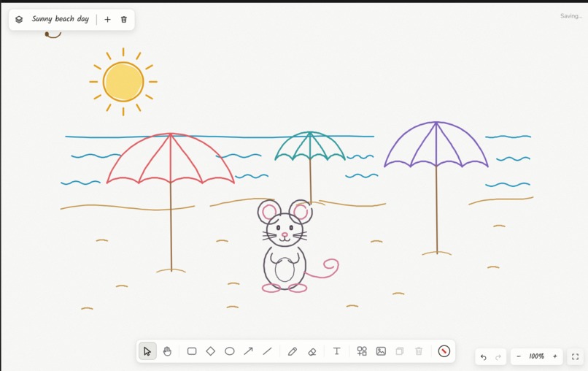This screenshot has height=371, width=588.
Task: Select the arrow pointer selection tool
Action: point(147,351)
